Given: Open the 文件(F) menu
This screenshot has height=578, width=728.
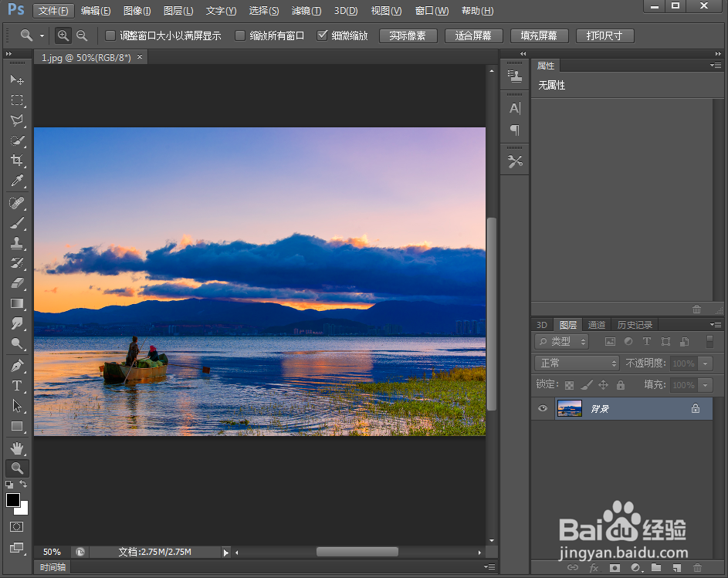Looking at the screenshot, I should tap(53, 11).
